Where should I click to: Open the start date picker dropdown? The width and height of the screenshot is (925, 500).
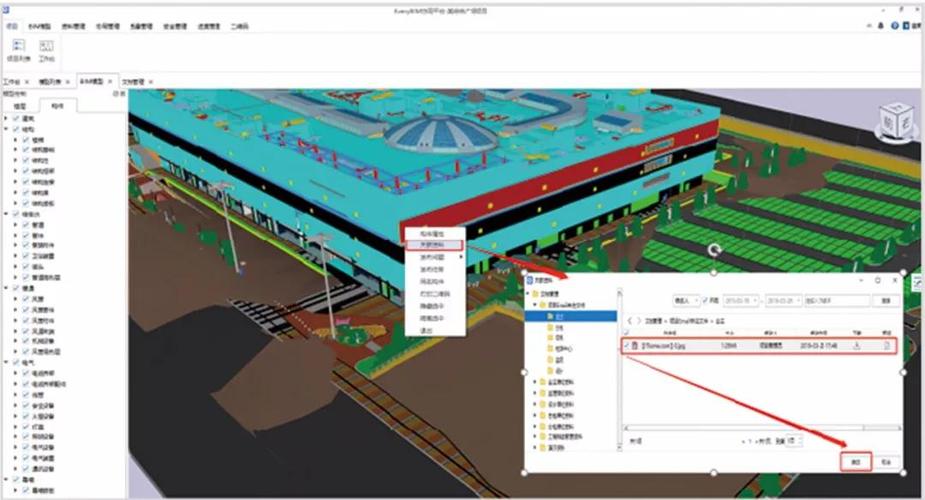755,301
